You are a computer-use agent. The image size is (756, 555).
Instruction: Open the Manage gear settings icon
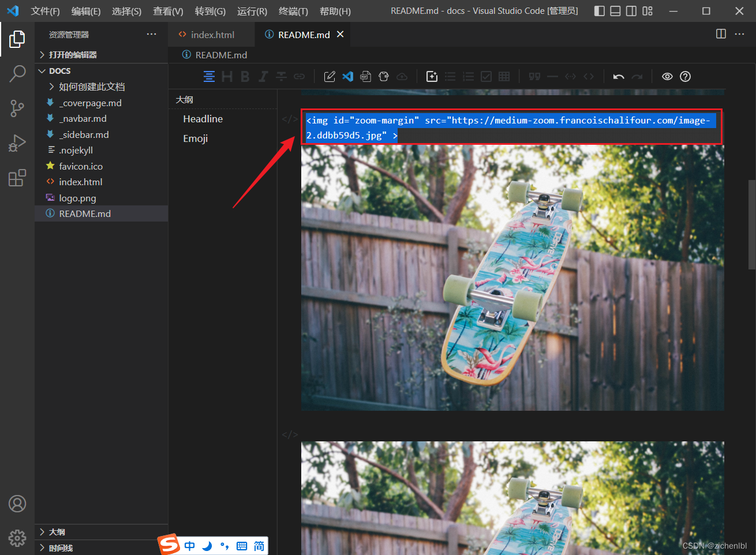pos(17,538)
